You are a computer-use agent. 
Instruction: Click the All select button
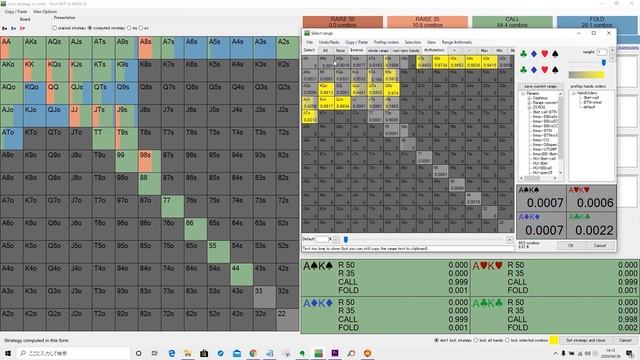point(325,51)
